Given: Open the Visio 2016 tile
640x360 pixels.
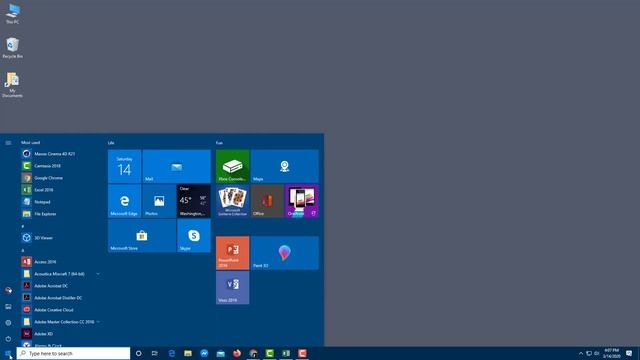Looking at the screenshot, I should tap(233, 287).
